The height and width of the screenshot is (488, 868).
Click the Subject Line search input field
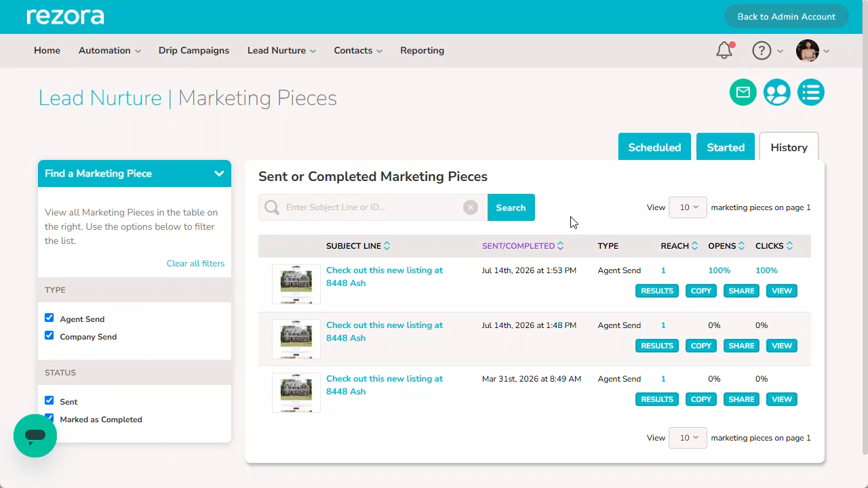point(373,207)
